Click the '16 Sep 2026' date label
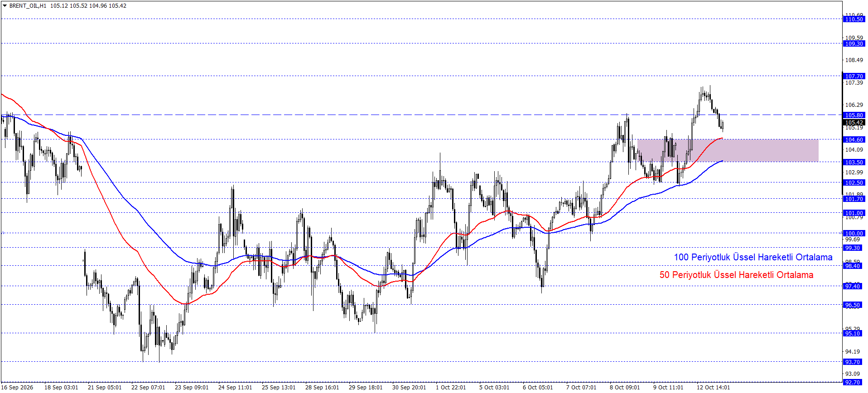The height and width of the screenshot is (393, 868). 18,387
